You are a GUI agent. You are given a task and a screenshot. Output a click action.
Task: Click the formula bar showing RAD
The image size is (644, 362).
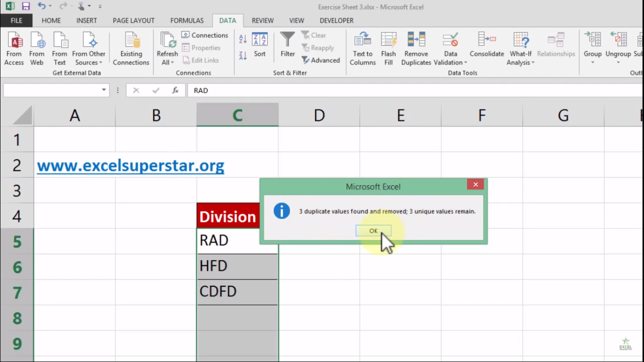(415, 90)
